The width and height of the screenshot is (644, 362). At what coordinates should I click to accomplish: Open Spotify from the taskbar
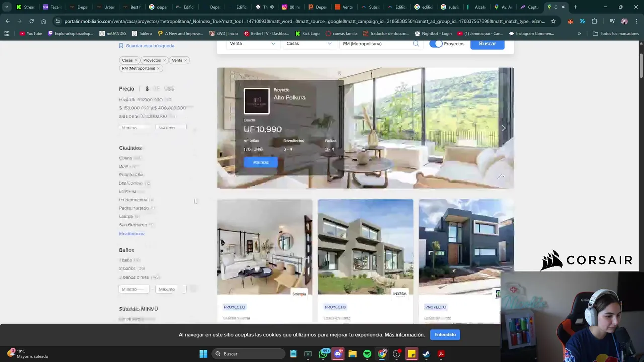(367, 354)
